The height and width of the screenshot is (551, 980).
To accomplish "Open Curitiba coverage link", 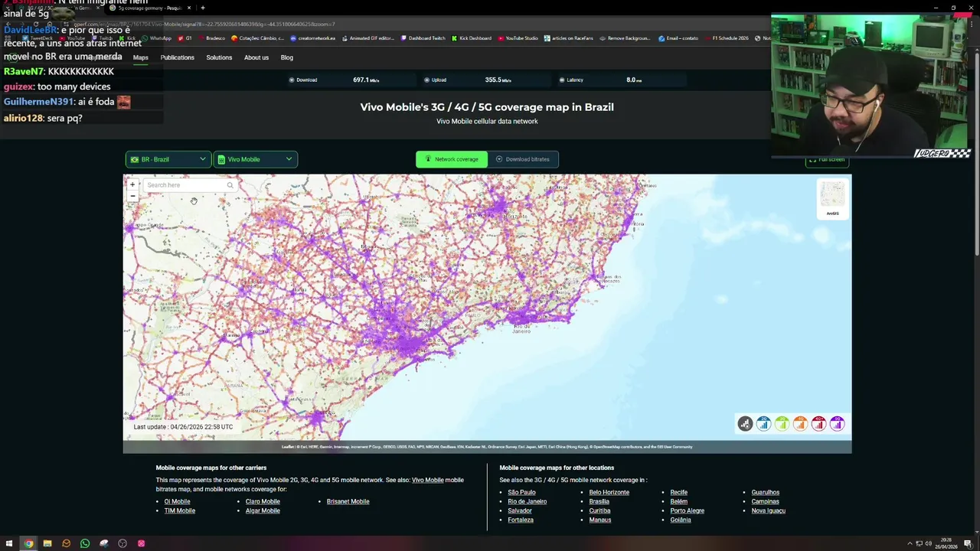I will pyautogui.click(x=599, y=510).
